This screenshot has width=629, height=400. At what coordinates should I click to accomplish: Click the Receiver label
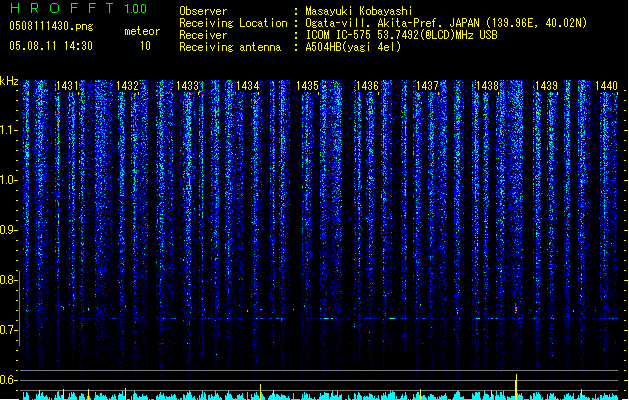point(203,35)
